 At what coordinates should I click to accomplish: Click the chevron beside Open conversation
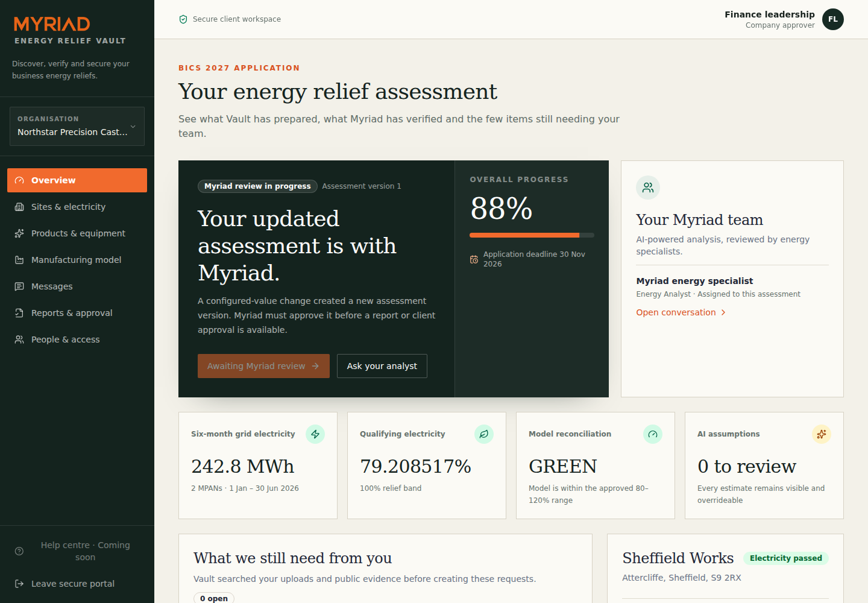click(x=723, y=312)
